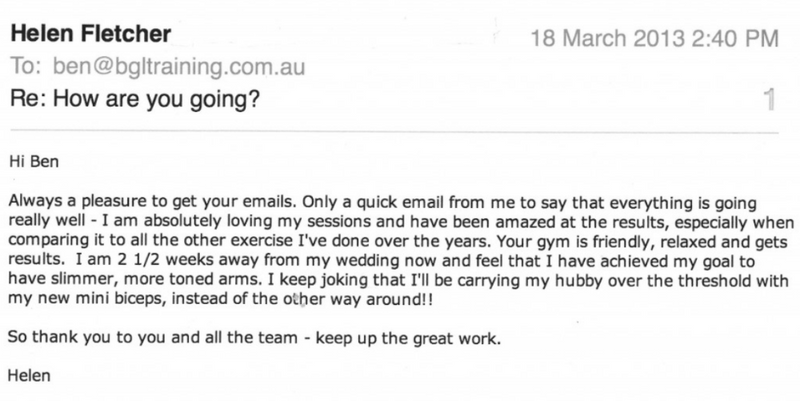Click the ben@bgltraining.com.au recipient address

click(179, 67)
